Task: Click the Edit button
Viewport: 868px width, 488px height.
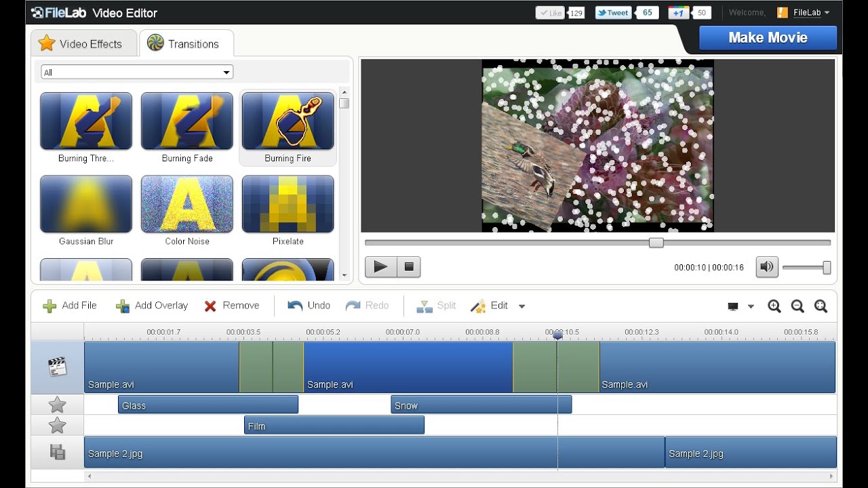Action: click(x=490, y=306)
